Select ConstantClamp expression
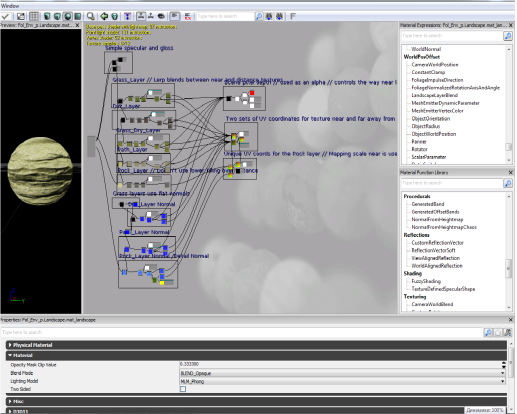 pos(428,72)
